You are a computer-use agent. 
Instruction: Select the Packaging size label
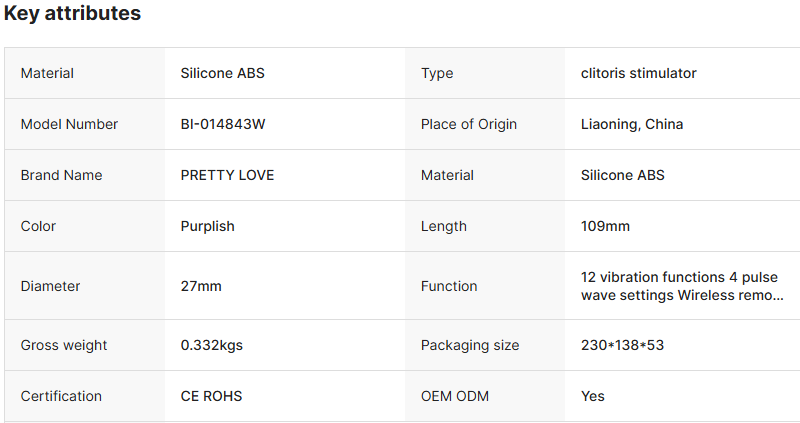pyautogui.click(x=470, y=345)
